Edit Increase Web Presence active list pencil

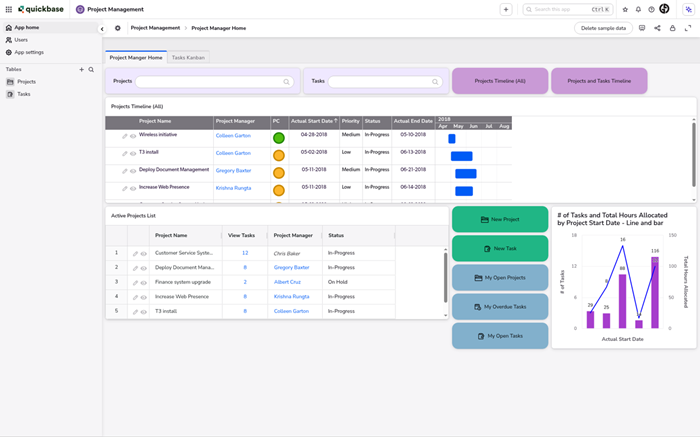point(135,297)
